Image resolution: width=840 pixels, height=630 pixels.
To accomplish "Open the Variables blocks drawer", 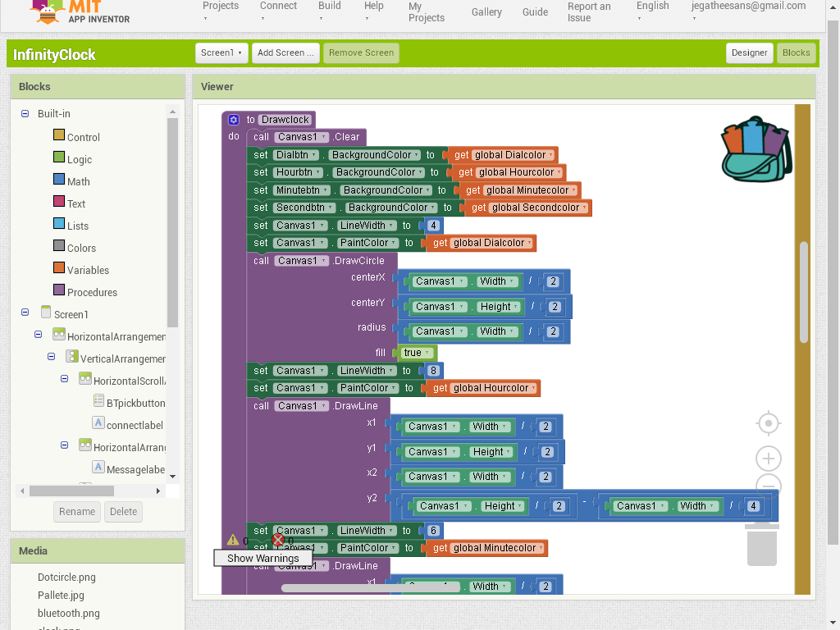I will pyautogui.click(x=87, y=270).
